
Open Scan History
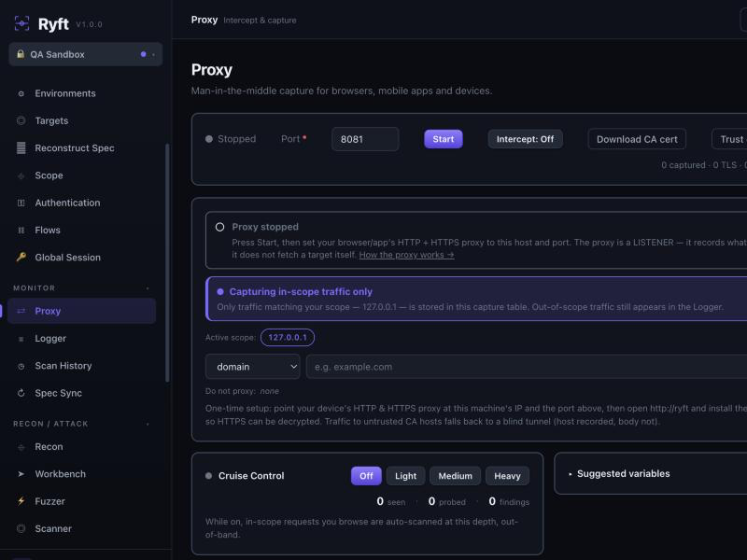(x=81, y=366)
